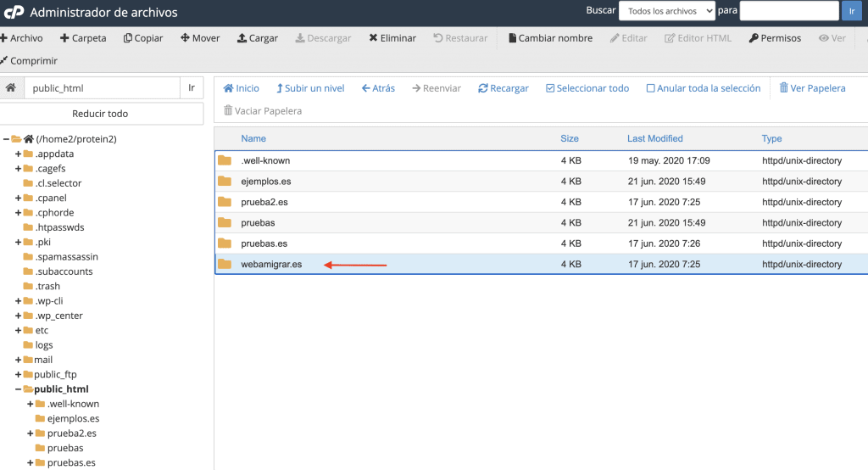
Task: Click Anular toda la selección checkbox
Action: coord(651,88)
